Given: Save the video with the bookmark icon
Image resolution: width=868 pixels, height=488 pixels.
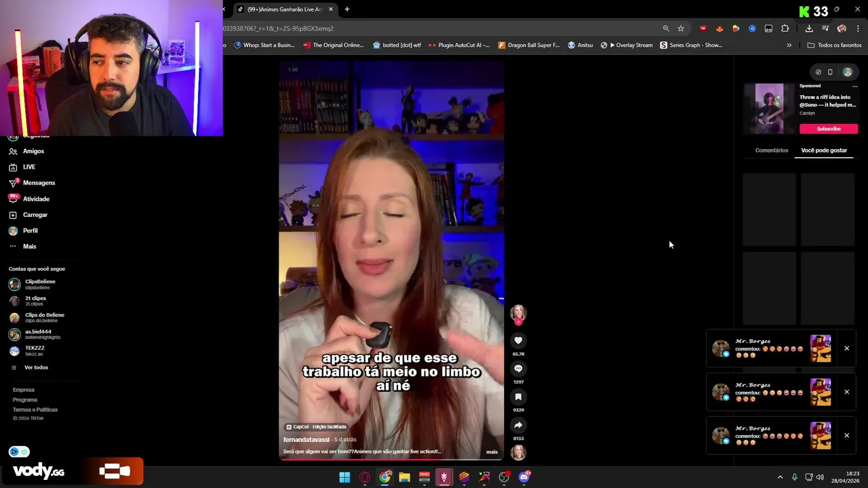Looking at the screenshot, I should (518, 397).
